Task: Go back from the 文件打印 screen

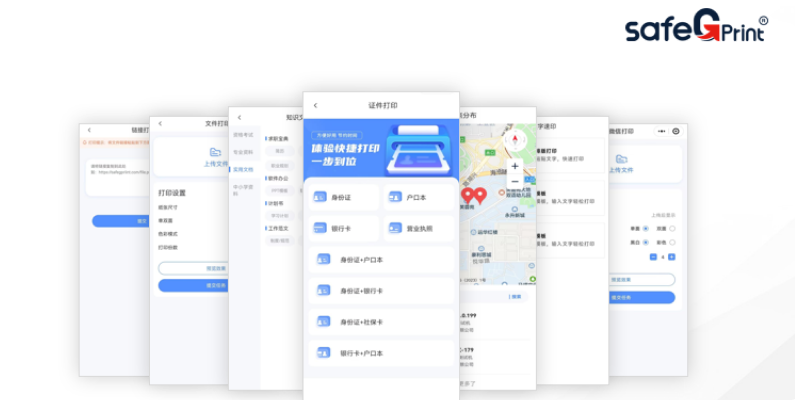Action: (x=160, y=123)
